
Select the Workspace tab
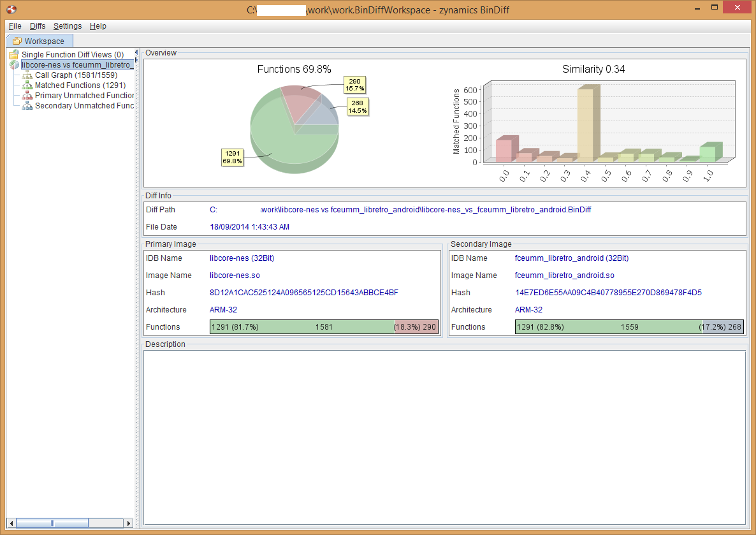click(x=40, y=41)
